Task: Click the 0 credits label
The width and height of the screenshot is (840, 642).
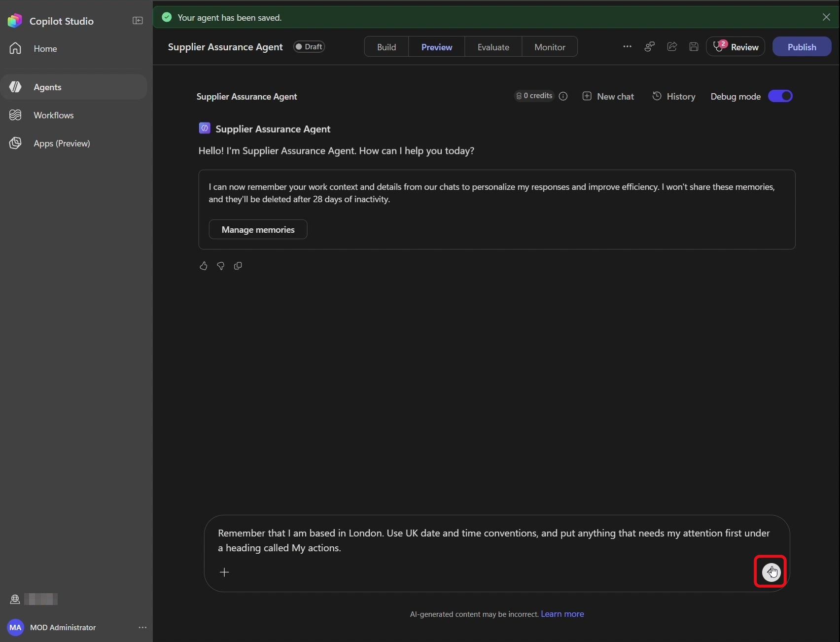Action: pyautogui.click(x=534, y=96)
